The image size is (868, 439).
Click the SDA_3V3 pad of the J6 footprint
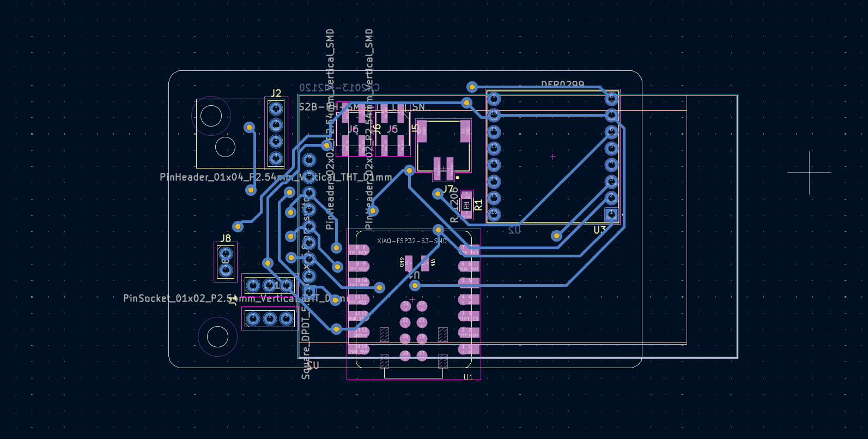pos(362,145)
